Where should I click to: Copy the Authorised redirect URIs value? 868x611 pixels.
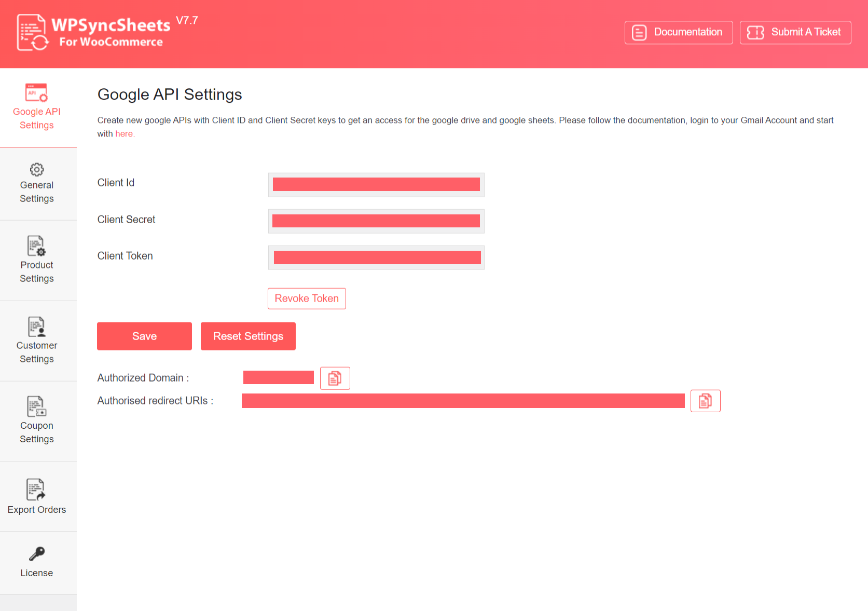point(706,401)
